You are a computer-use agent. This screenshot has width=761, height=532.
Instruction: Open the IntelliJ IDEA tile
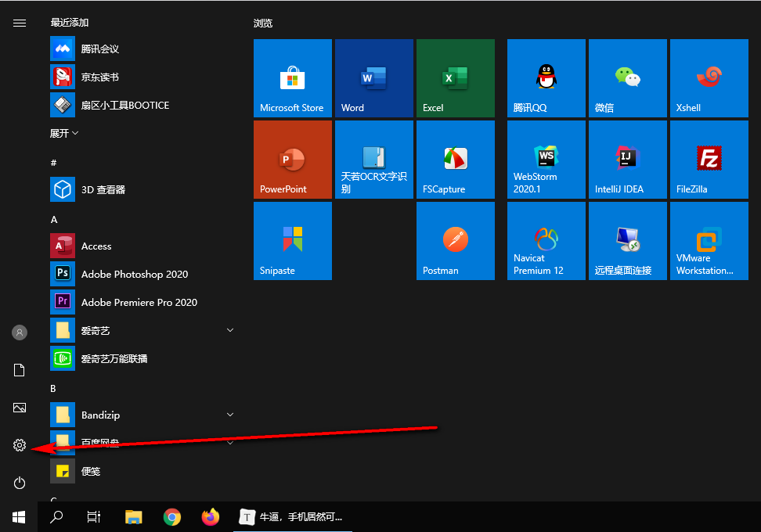tap(628, 160)
